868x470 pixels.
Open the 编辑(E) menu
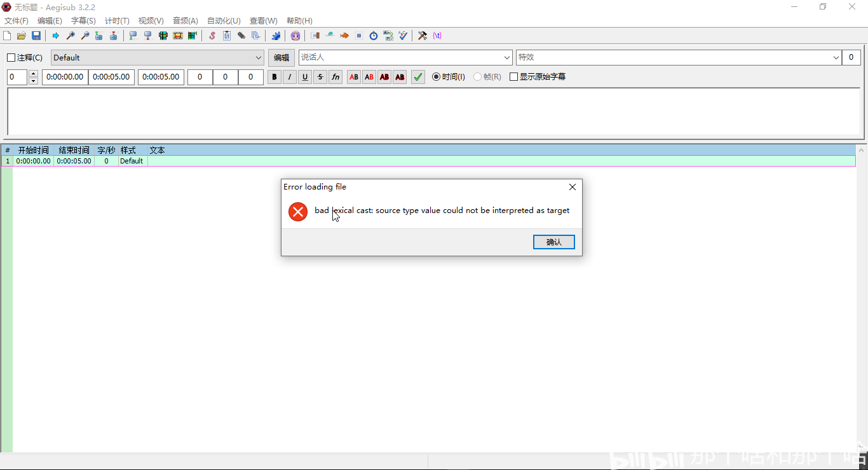click(x=50, y=21)
